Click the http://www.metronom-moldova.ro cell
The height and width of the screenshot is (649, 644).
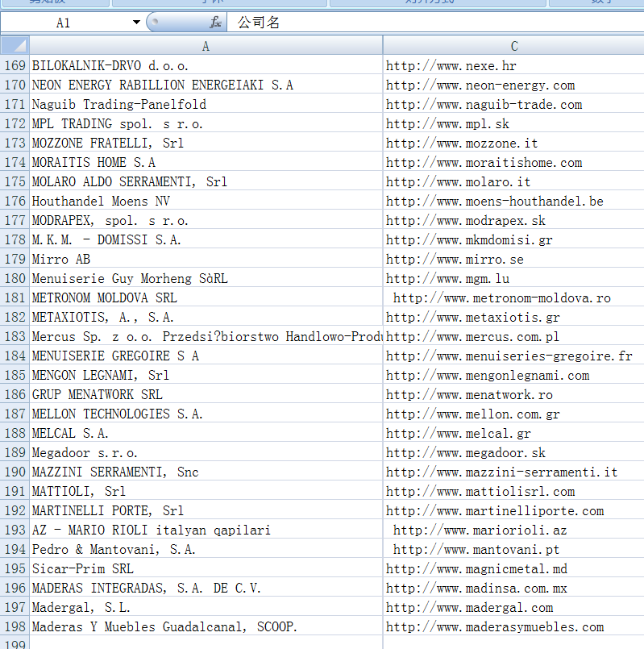(513, 297)
